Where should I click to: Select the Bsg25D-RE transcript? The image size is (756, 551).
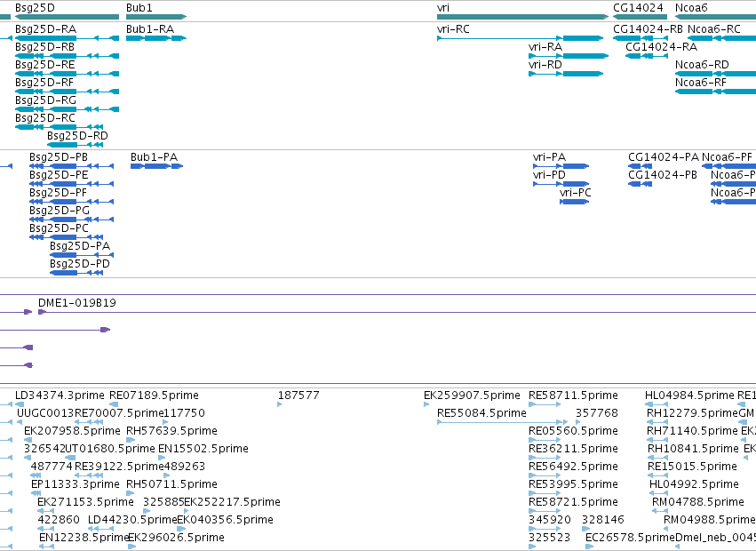tap(67, 74)
